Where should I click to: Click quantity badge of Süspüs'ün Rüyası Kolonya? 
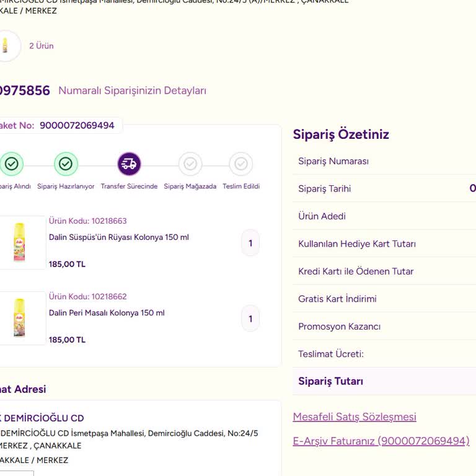click(x=250, y=243)
